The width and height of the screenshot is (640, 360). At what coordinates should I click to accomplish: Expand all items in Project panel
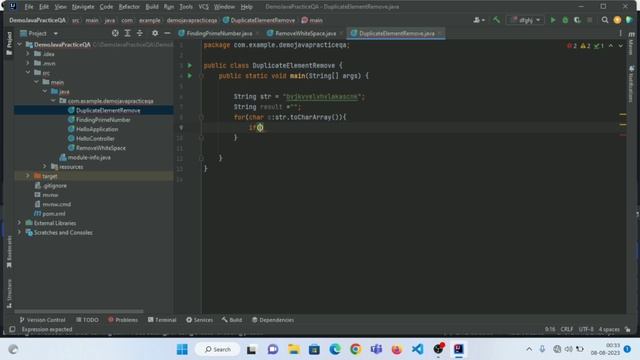[127, 33]
